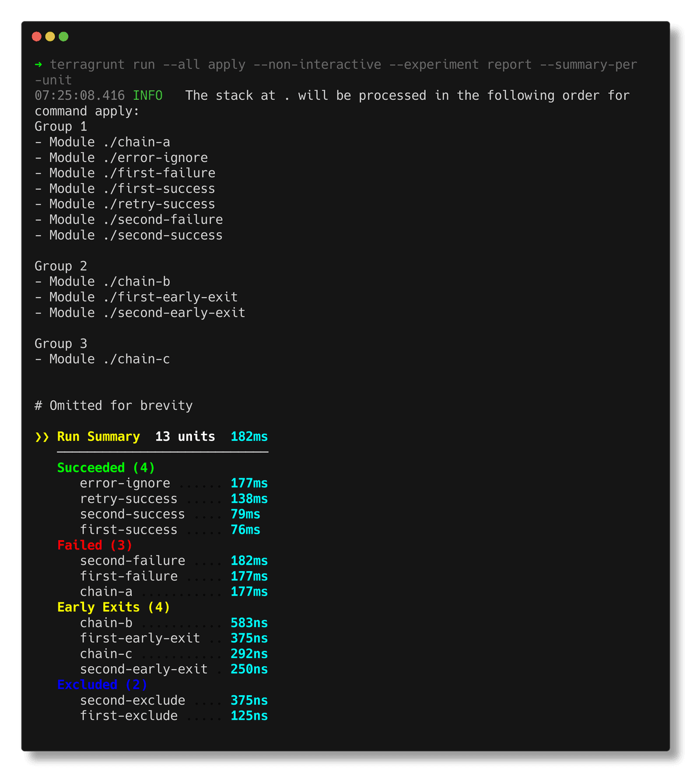Click the second-failure 182ms duration
The height and width of the screenshot is (781, 700).
pyautogui.click(x=249, y=561)
